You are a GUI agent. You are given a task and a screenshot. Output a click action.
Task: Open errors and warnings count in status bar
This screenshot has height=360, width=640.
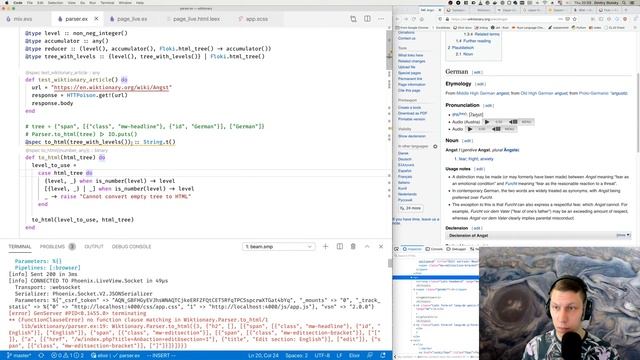tap(68, 356)
